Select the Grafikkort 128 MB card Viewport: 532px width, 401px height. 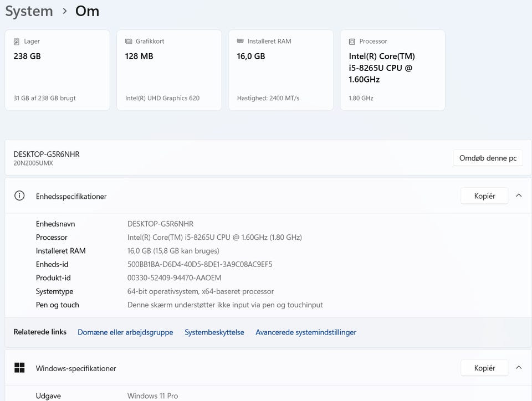pyautogui.click(x=169, y=70)
